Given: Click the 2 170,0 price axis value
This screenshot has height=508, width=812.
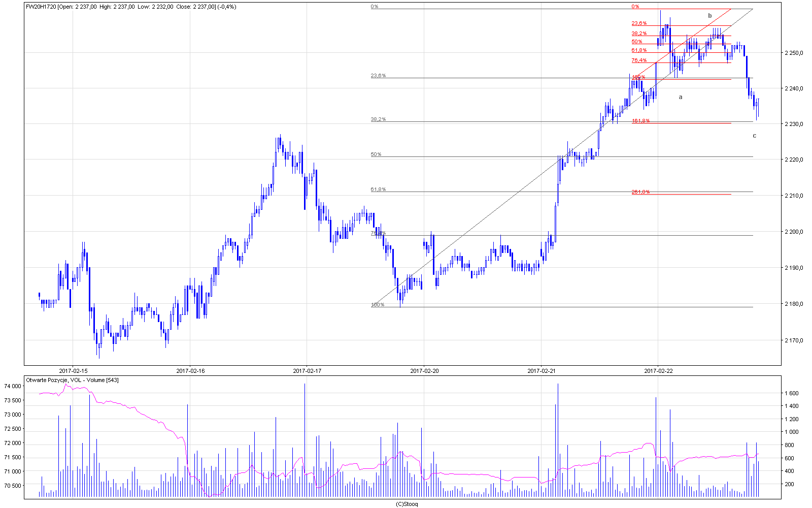Looking at the screenshot, I should (793, 340).
